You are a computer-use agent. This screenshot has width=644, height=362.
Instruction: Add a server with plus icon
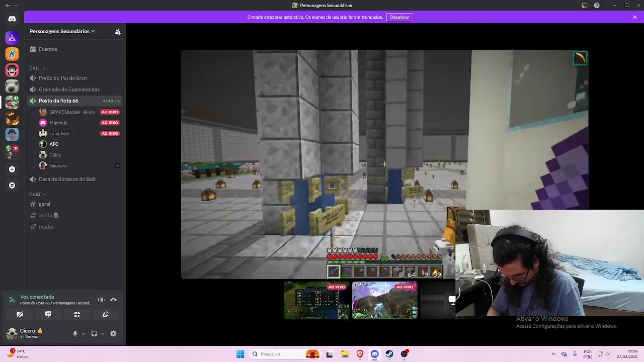[12, 169]
